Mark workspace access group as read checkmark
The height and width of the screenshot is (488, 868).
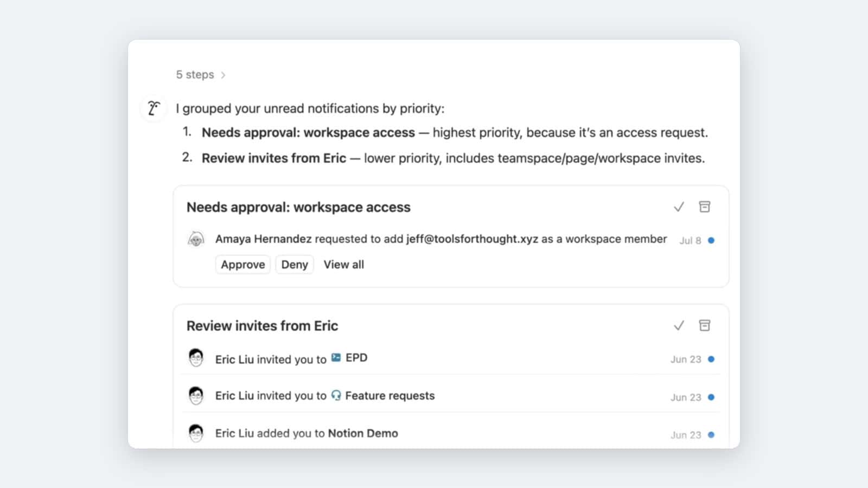tap(679, 207)
